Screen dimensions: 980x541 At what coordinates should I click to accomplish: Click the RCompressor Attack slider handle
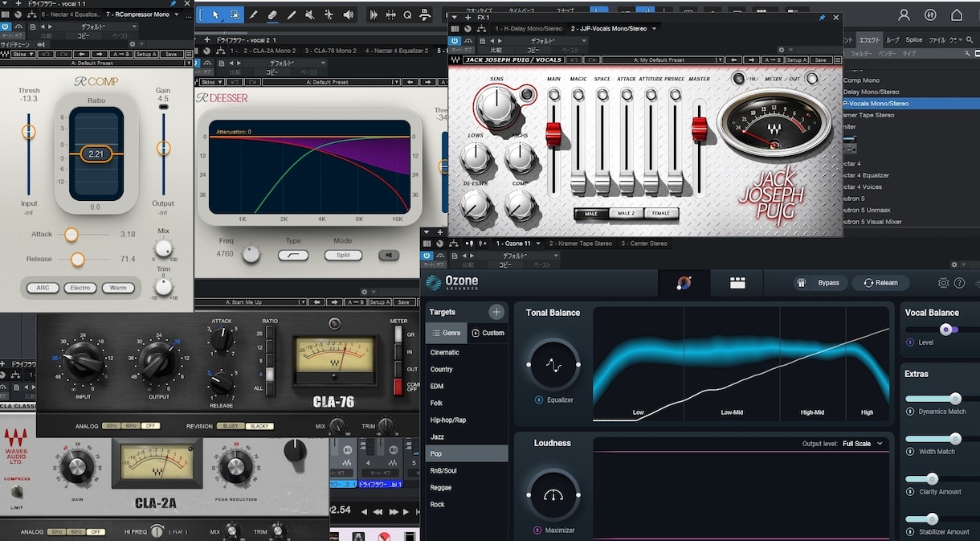(71, 234)
